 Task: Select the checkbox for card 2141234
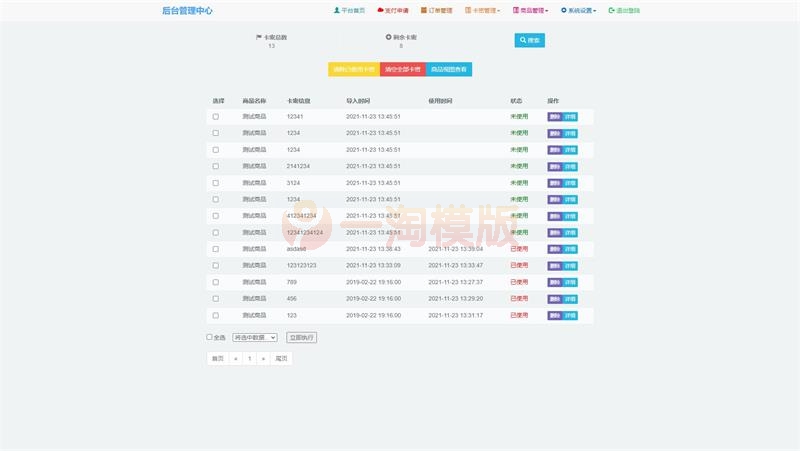point(215,166)
